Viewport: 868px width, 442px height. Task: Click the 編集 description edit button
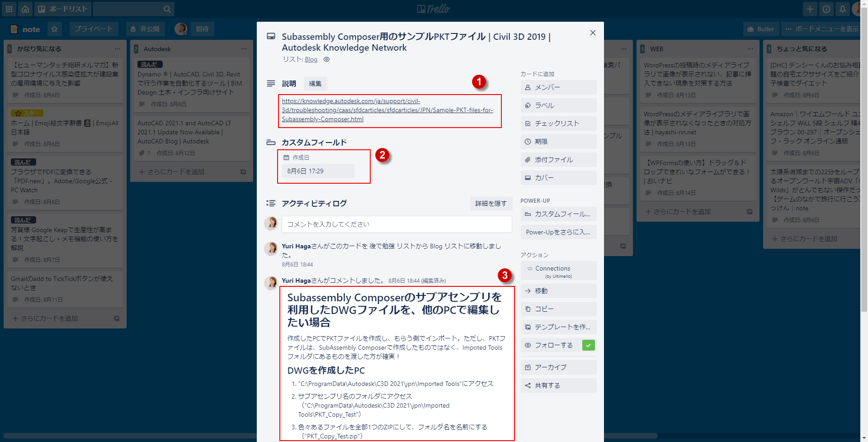point(315,84)
